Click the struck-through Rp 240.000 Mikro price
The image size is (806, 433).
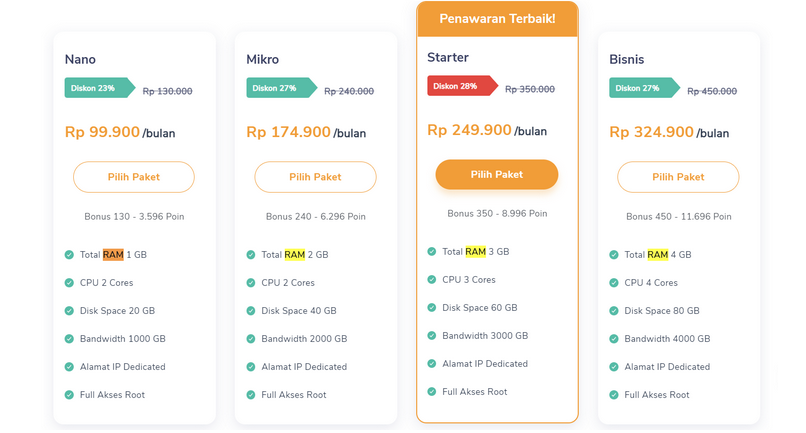point(349,91)
